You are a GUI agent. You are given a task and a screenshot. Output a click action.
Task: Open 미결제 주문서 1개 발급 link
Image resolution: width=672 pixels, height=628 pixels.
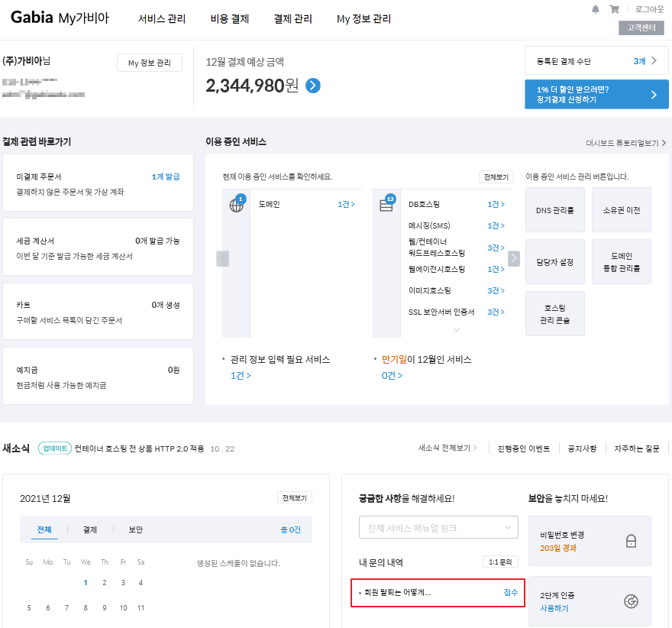(x=166, y=177)
